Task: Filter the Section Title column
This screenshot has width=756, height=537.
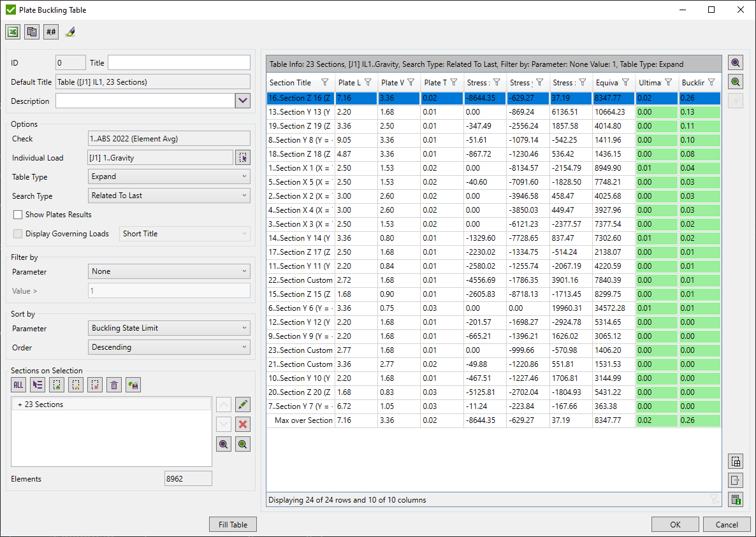Action: (x=325, y=82)
